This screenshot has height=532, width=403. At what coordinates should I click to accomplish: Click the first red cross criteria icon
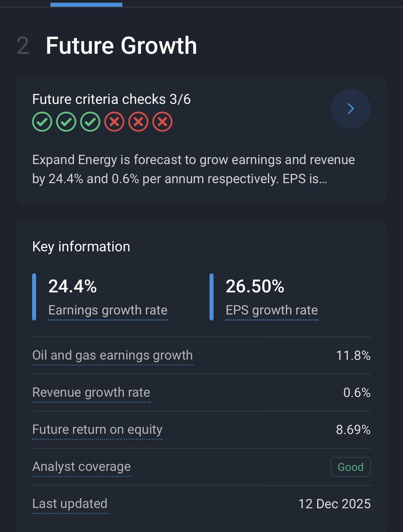click(114, 122)
